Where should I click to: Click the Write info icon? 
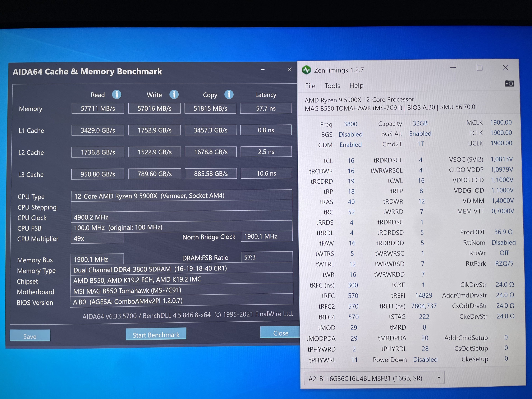[x=174, y=94]
